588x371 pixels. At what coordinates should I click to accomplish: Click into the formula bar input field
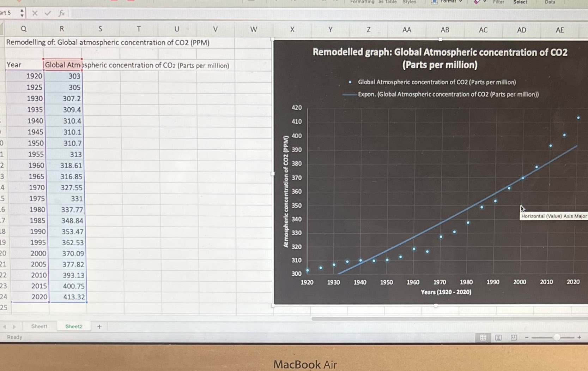(328, 14)
